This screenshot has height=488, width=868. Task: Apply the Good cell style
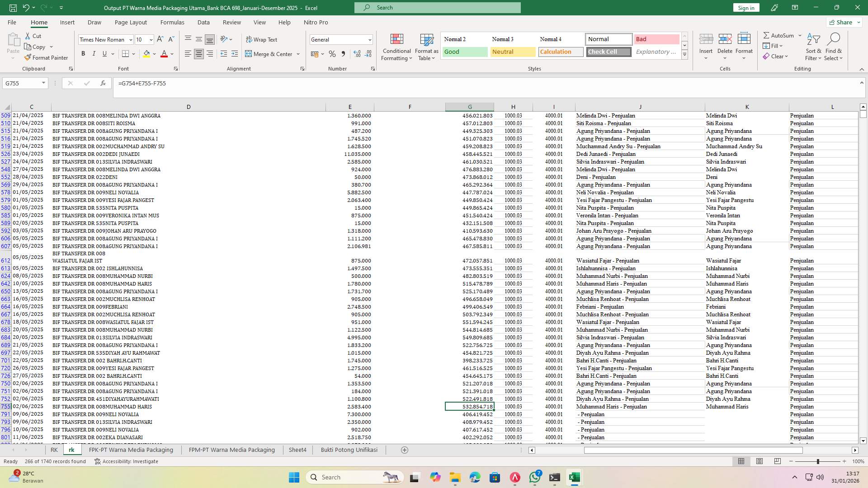464,52
